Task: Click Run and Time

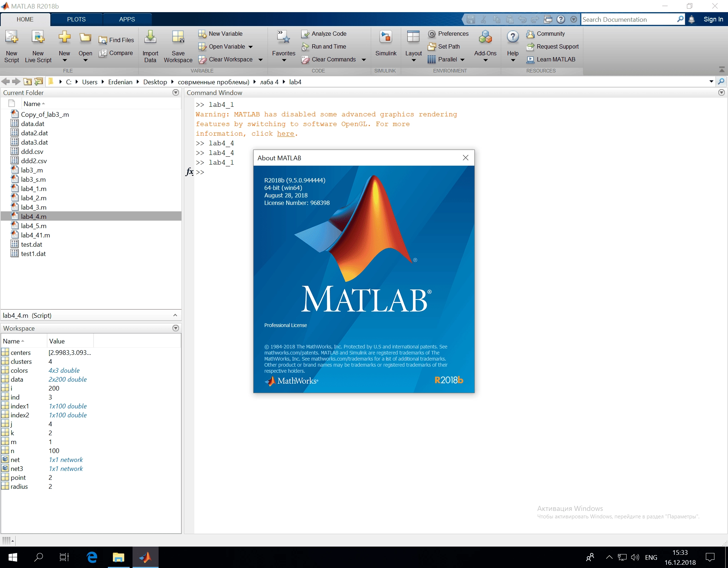Action: point(324,46)
